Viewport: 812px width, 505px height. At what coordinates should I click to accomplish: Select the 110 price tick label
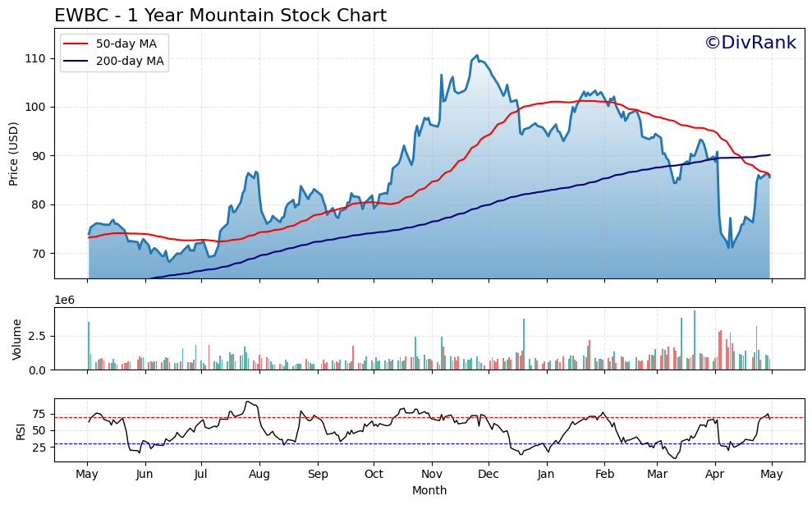pyautogui.click(x=35, y=58)
